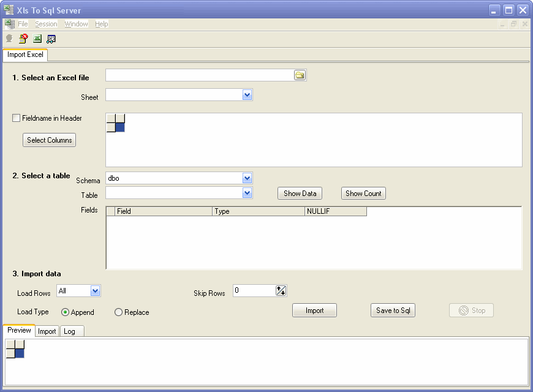Click the green Excel import toolbar icon
Viewport: 533px width, 392px height.
[37, 39]
